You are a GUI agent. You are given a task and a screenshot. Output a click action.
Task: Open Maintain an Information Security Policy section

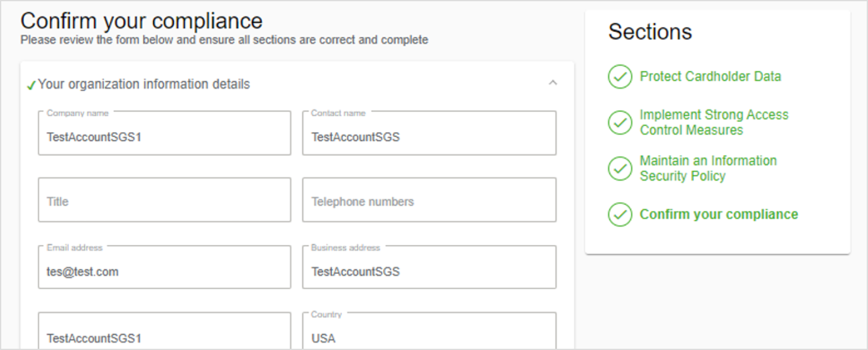point(708,168)
